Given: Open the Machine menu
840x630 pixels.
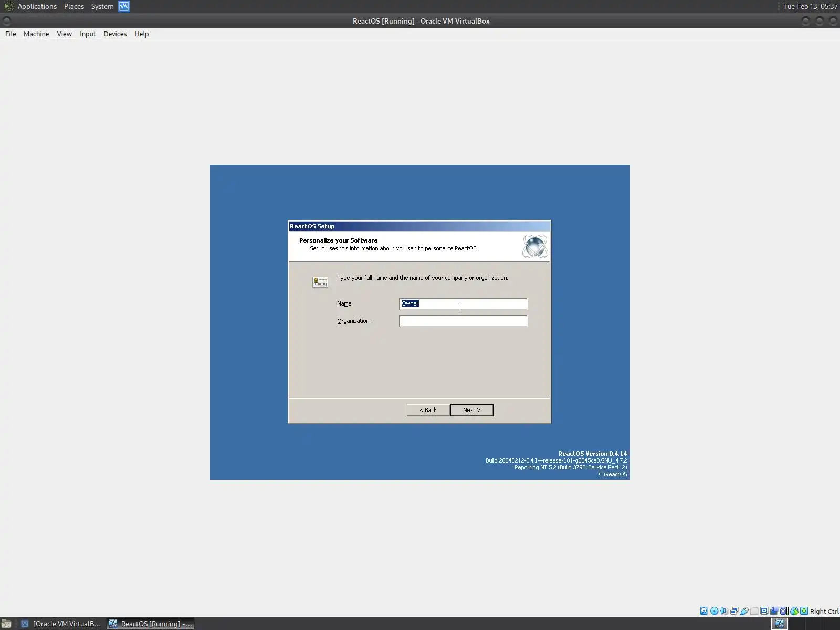Looking at the screenshot, I should [36, 34].
